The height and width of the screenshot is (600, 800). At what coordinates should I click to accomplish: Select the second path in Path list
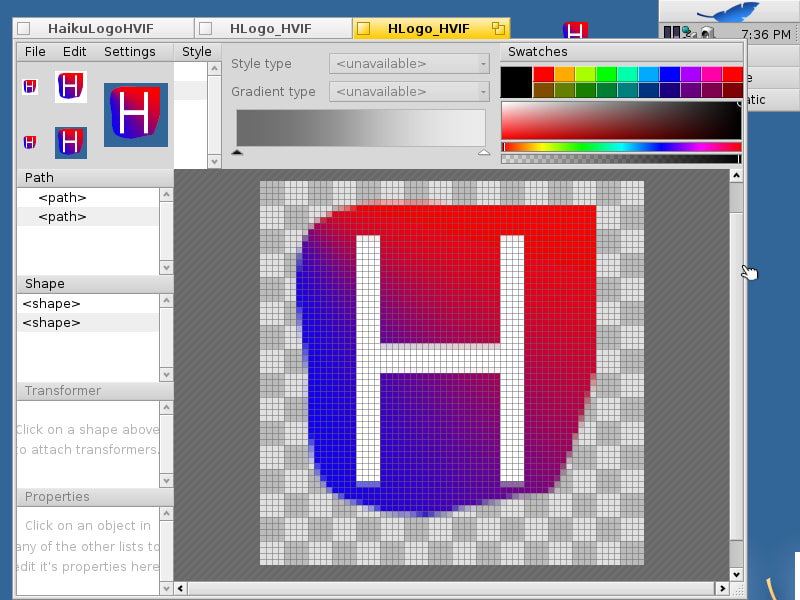point(62,217)
